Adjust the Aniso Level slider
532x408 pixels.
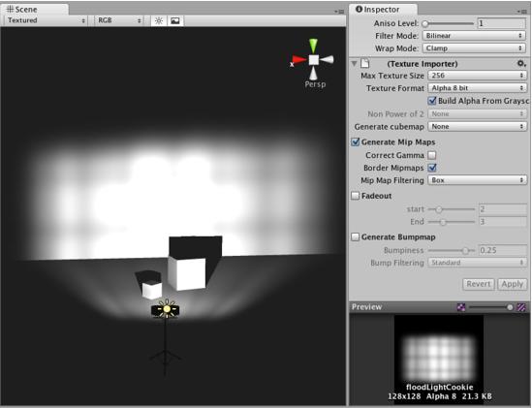tap(448, 23)
